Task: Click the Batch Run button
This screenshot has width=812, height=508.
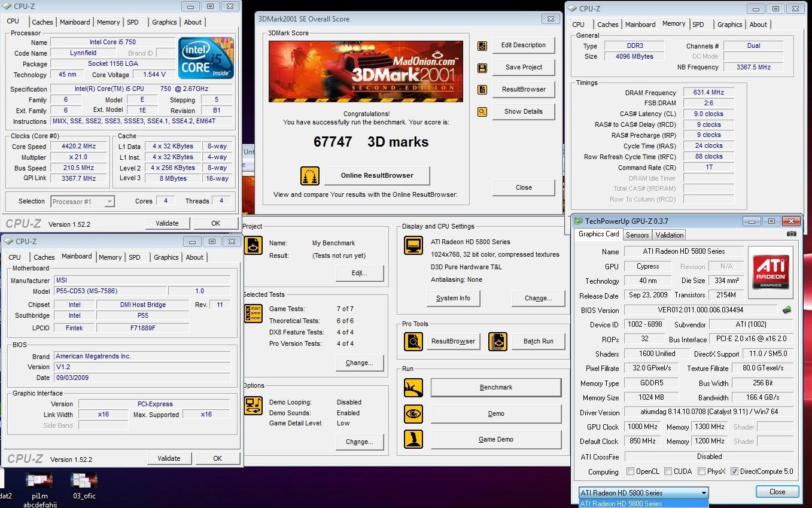Action: [x=538, y=341]
